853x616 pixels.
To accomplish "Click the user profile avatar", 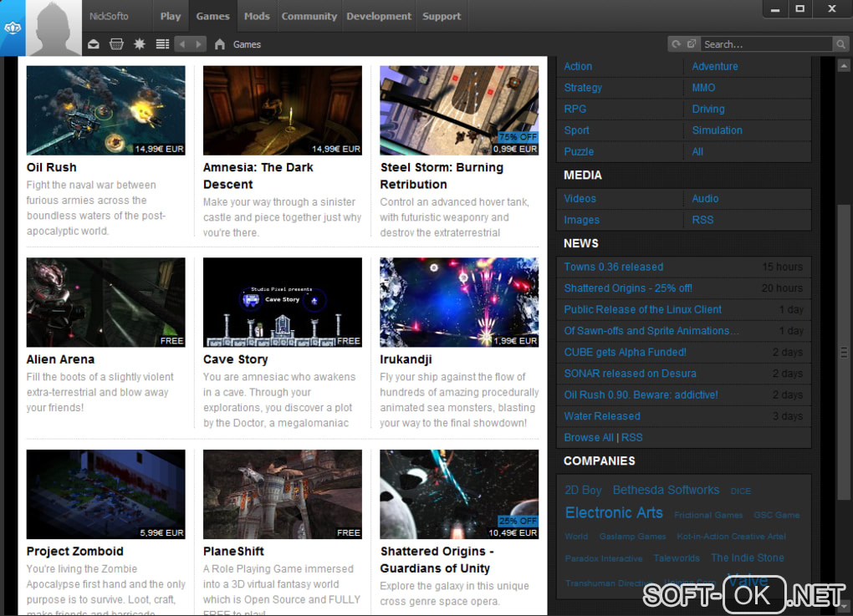I will [x=54, y=28].
